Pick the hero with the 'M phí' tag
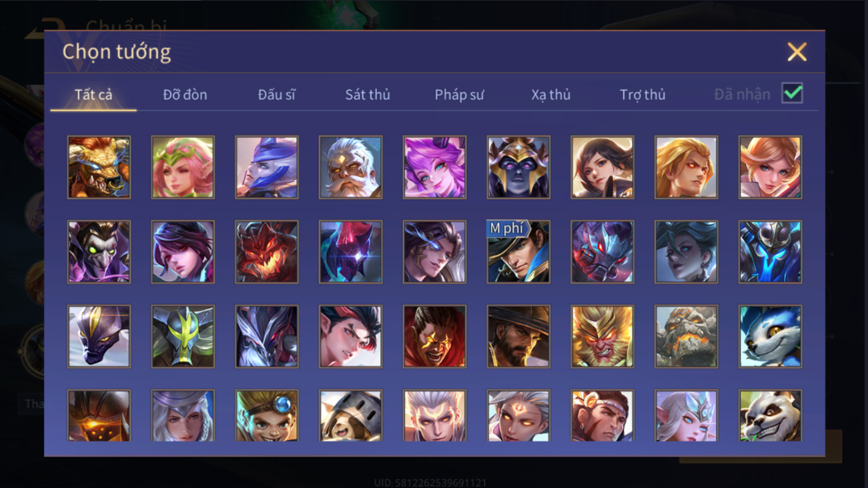868x488 pixels. 518,252
